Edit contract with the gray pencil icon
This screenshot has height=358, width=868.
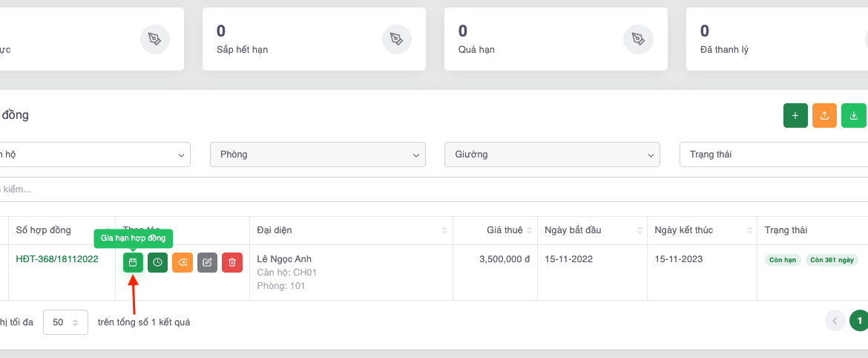pyautogui.click(x=207, y=262)
